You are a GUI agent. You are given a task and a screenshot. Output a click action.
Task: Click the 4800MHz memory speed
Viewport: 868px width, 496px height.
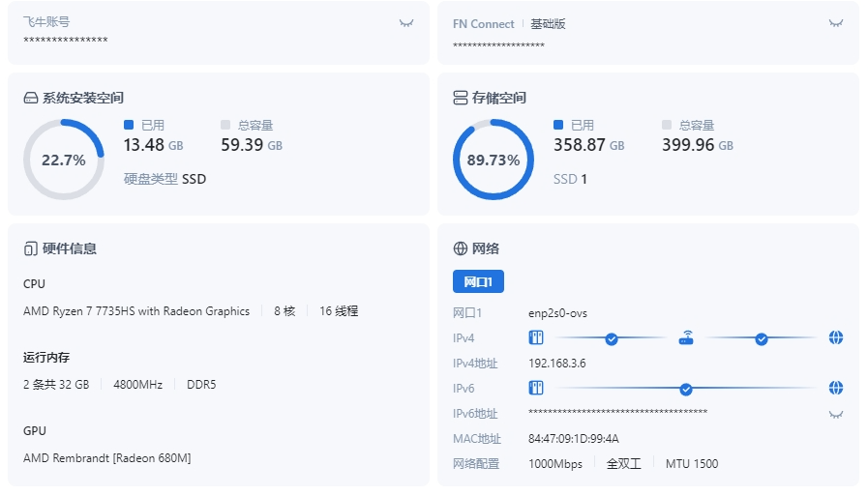(137, 385)
